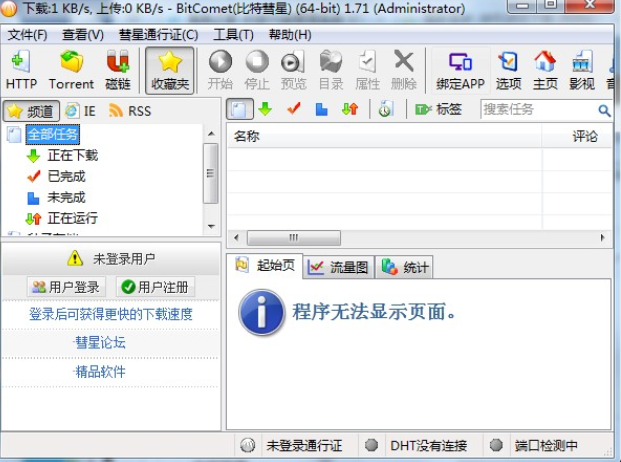This screenshot has width=621, height=462.
Task: Click the 搜索任务 search field
Action: pos(539,110)
